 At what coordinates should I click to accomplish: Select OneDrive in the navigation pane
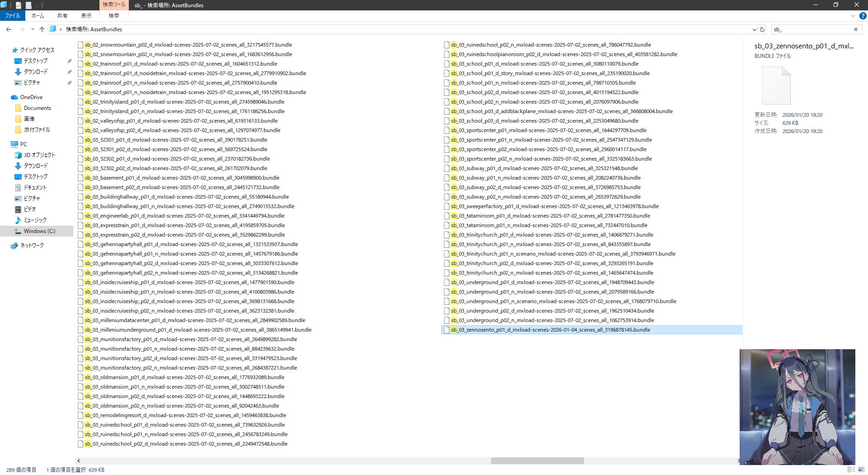tap(31, 97)
